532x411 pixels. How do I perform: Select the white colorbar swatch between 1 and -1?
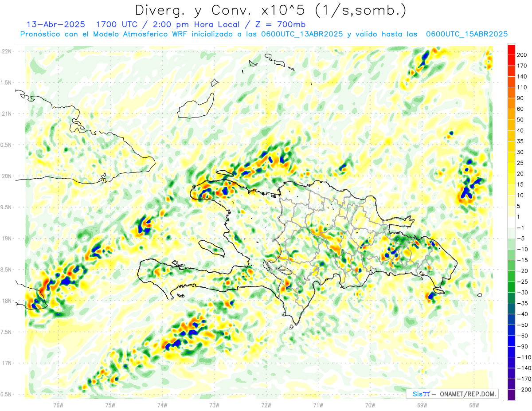511,222
